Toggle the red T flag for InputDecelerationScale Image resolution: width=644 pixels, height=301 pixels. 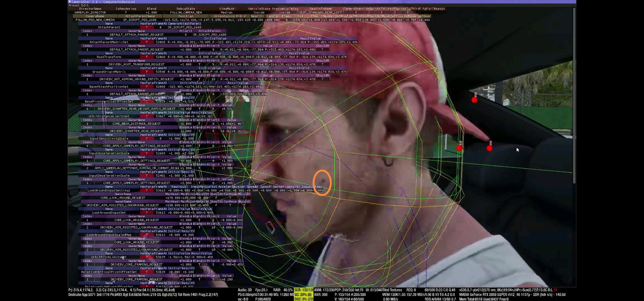pos(146,175)
